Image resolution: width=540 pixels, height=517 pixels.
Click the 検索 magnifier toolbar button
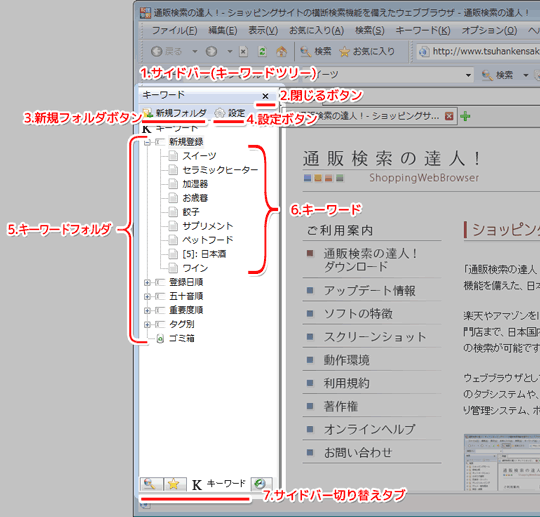[x=315, y=52]
